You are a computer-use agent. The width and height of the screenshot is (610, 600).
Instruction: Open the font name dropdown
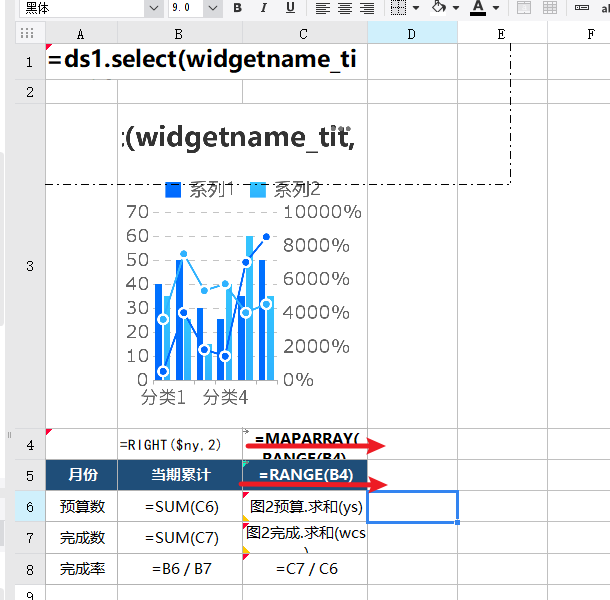154,8
